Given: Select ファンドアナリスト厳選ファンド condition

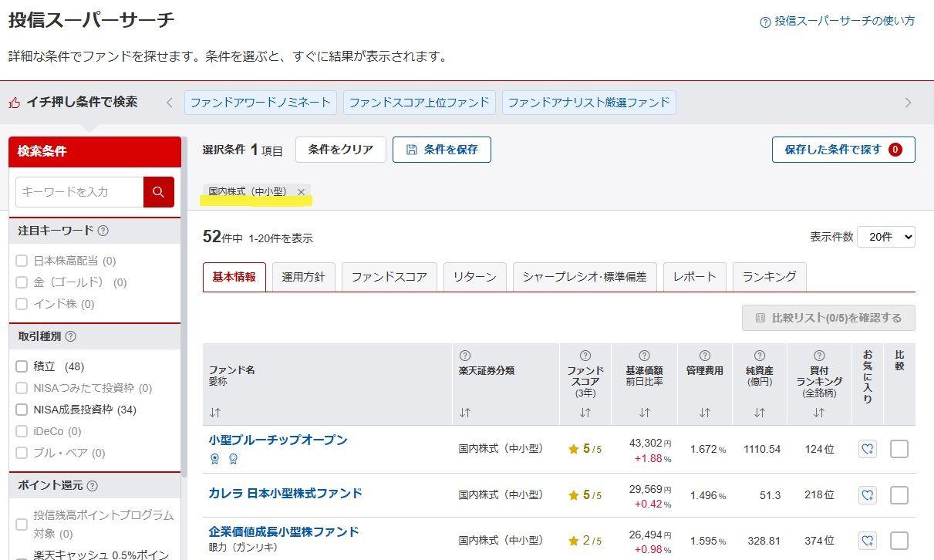Looking at the screenshot, I should (x=589, y=103).
